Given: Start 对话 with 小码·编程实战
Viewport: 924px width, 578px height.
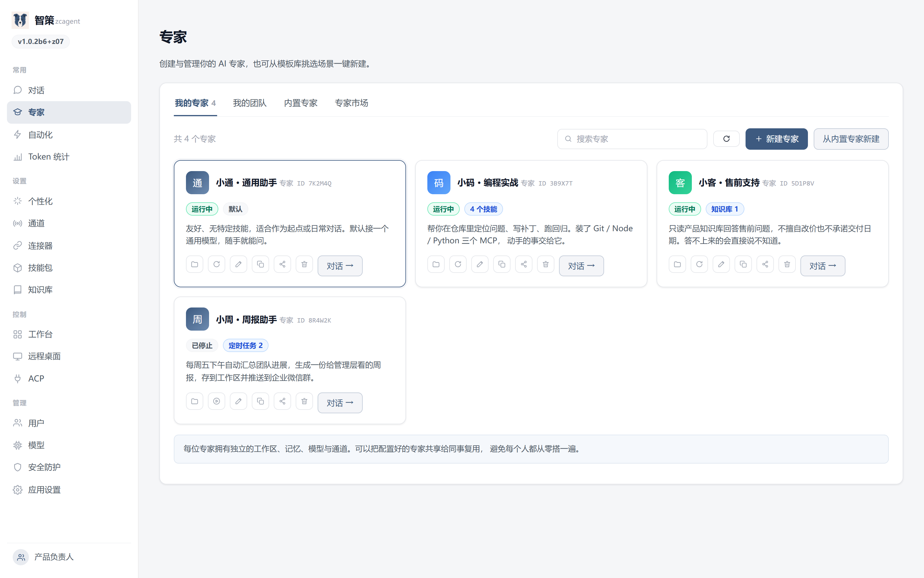Looking at the screenshot, I should point(581,266).
